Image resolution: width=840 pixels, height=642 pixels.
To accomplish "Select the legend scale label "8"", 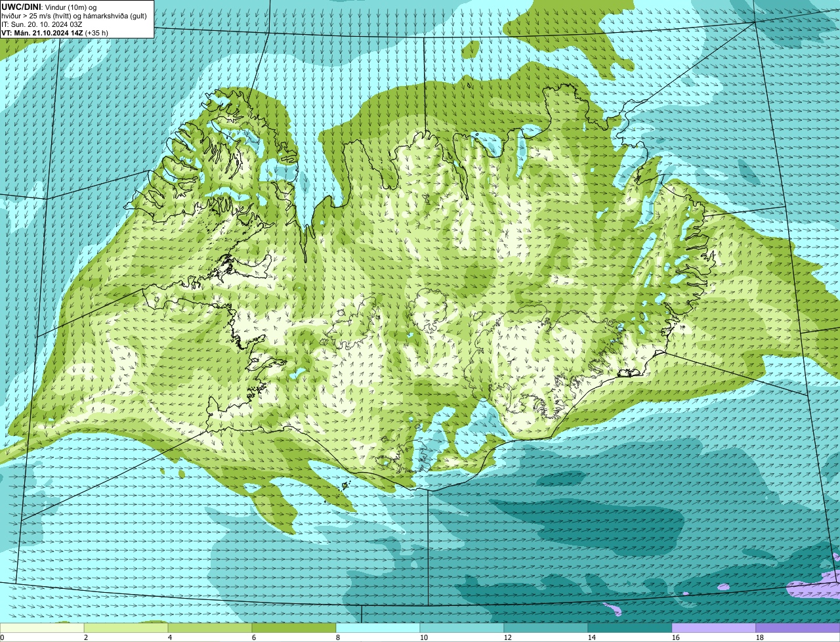I will point(338,637).
